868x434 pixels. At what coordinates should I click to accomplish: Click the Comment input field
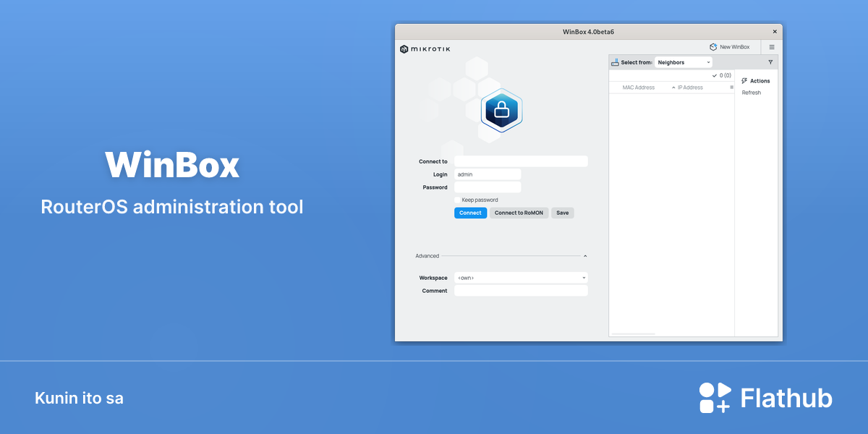(x=521, y=291)
